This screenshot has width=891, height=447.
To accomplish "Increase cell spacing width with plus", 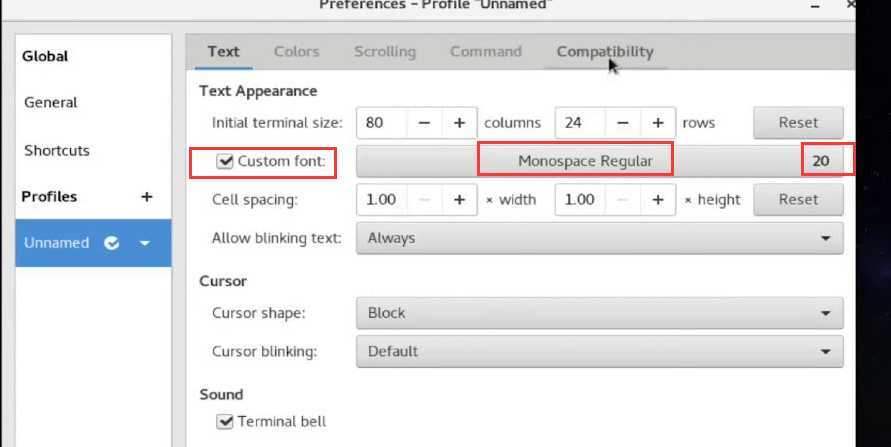I will pyautogui.click(x=459, y=200).
